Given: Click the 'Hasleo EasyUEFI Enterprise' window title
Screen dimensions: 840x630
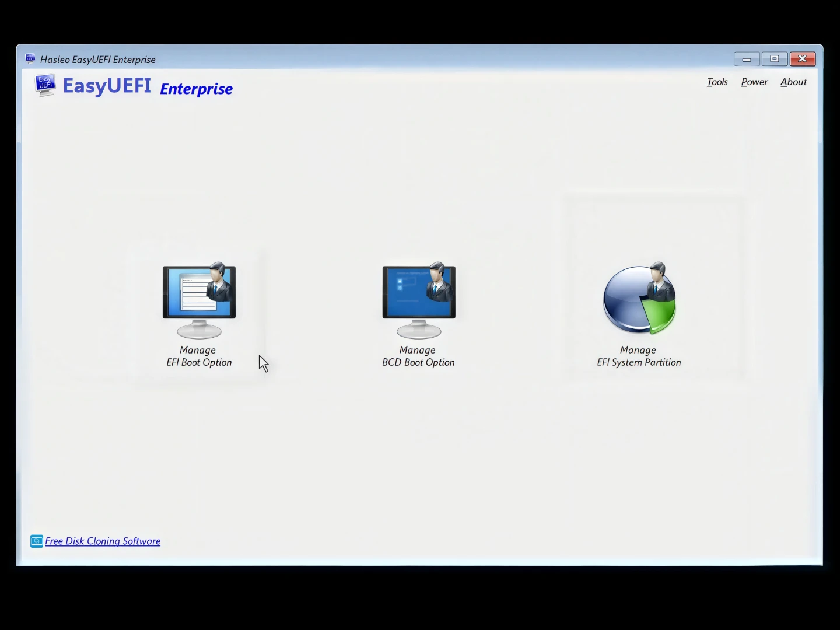Looking at the screenshot, I should click(x=98, y=60).
